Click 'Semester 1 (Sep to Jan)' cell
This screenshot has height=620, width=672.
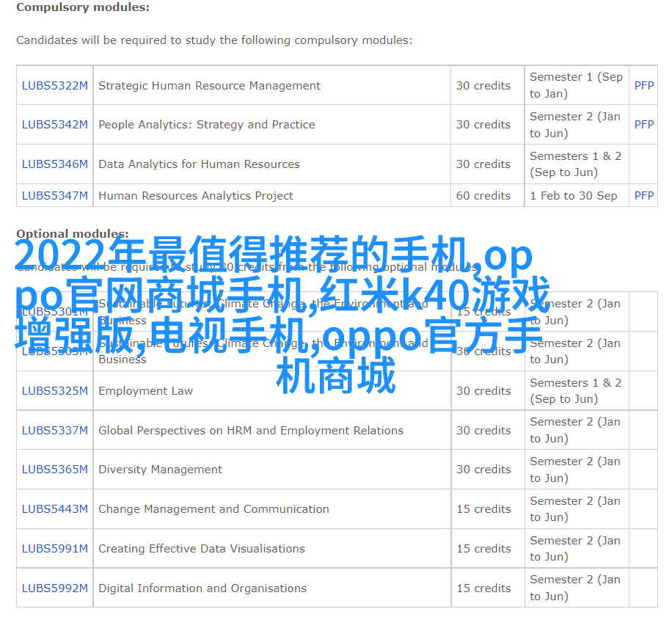(x=577, y=85)
